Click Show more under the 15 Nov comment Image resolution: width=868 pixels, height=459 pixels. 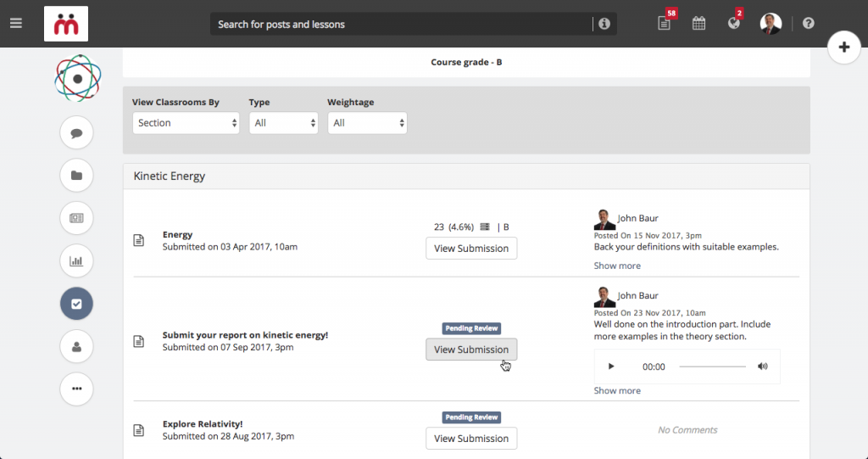coord(617,266)
